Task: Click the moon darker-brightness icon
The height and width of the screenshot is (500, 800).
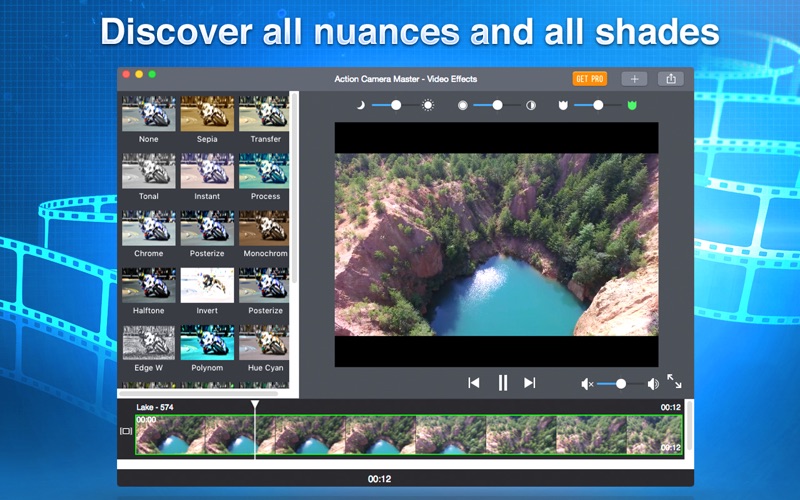Action: click(x=360, y=105)
